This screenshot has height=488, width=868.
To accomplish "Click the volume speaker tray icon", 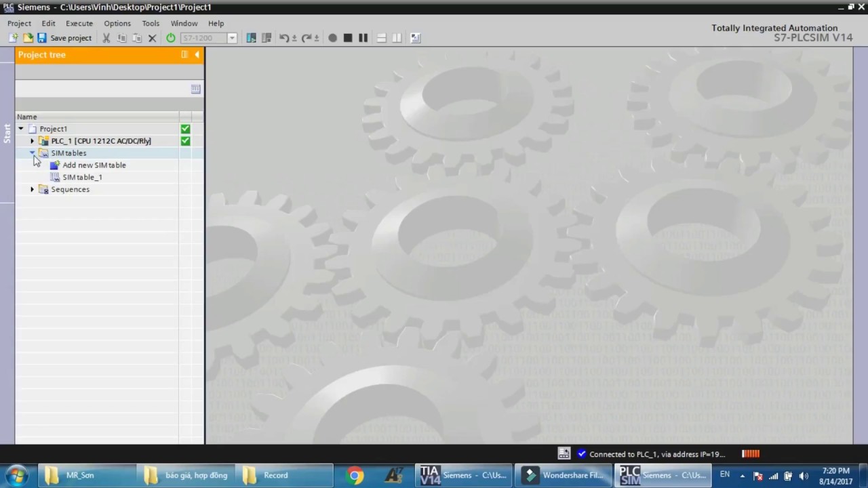I will click(x=804, y=476).
